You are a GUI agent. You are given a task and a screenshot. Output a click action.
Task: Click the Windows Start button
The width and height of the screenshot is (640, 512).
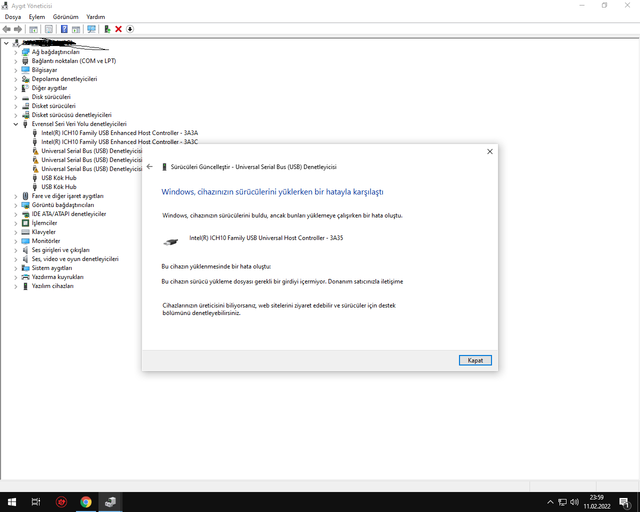click(12, 502)
